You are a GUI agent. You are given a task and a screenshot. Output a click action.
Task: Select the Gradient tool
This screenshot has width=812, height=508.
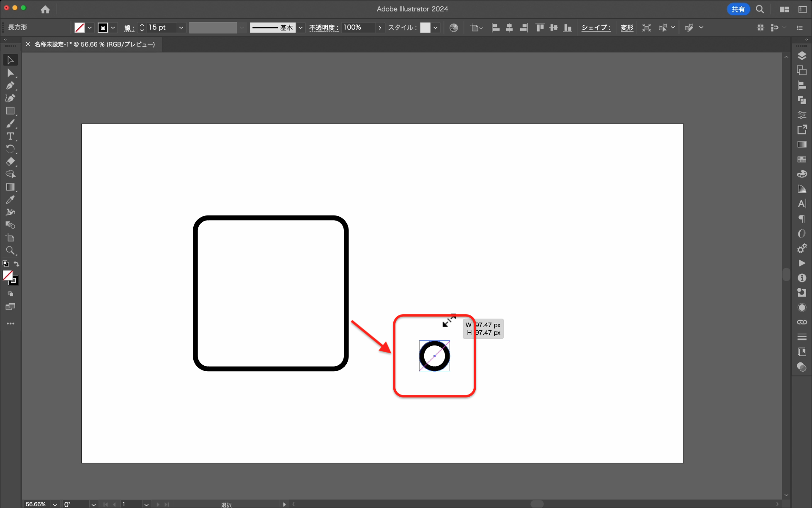pyautogui.click(x=10, y=187)
